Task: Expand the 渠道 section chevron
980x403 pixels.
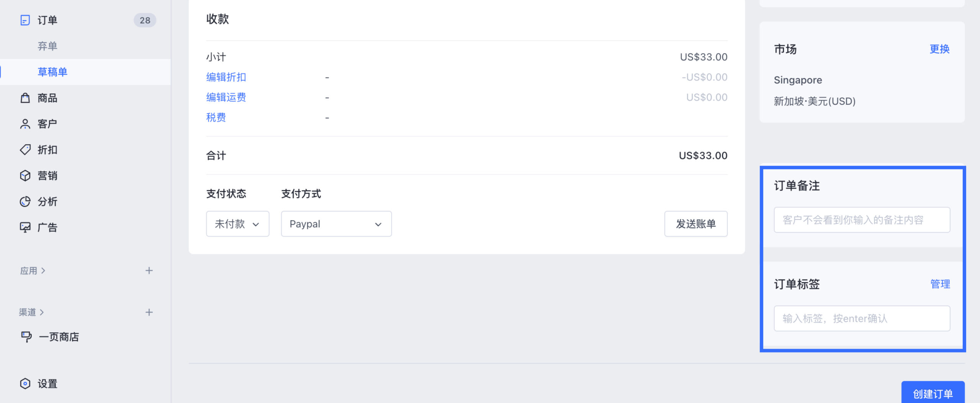Action: click(42, 312)
